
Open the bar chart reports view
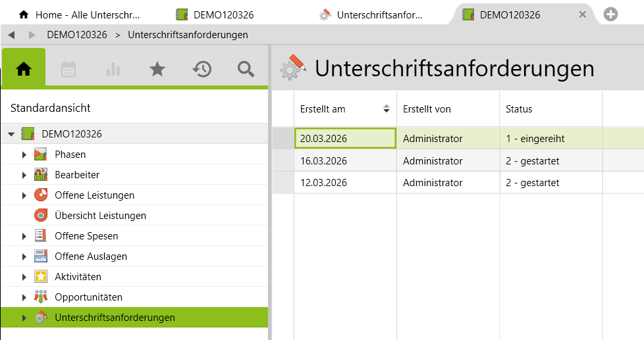tap(113, 69)
